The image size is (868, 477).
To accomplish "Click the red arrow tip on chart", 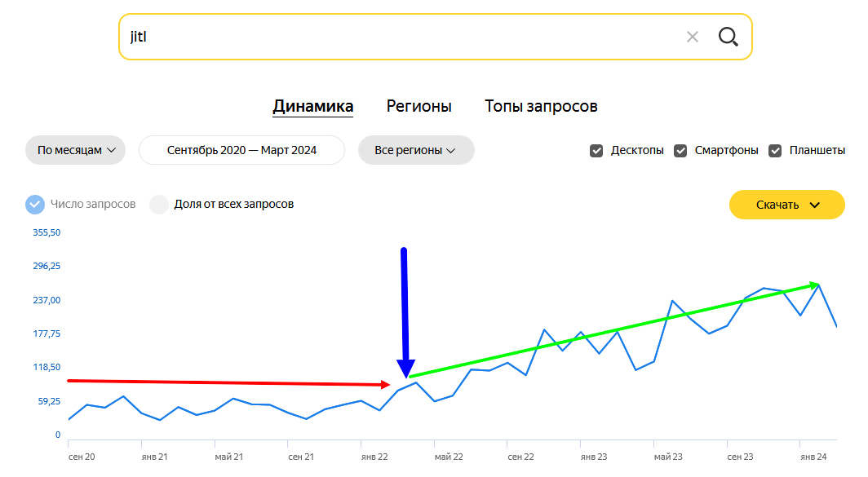I will coord(386,384).
